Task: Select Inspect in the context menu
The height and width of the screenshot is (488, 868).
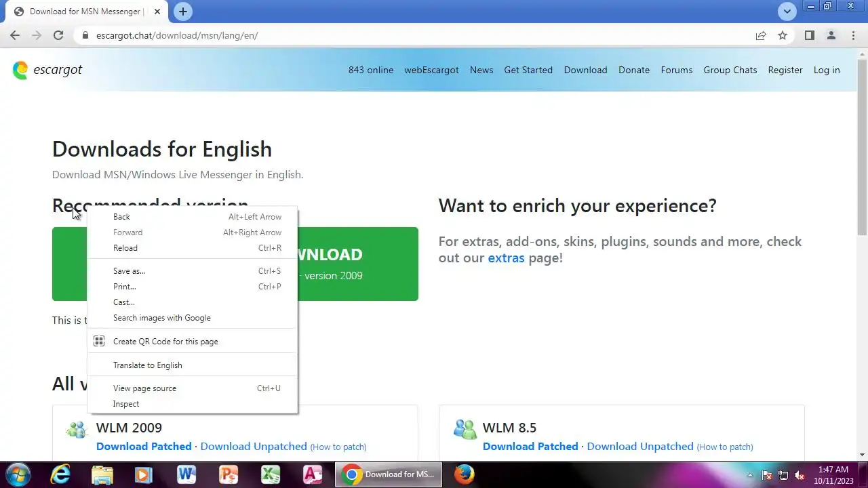Action: click(193, 404)
